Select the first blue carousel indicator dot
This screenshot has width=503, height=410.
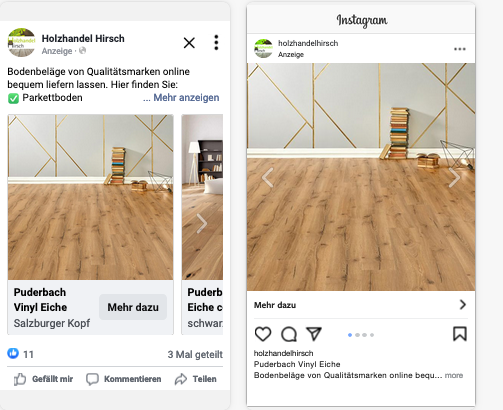[x=350, y=335]
